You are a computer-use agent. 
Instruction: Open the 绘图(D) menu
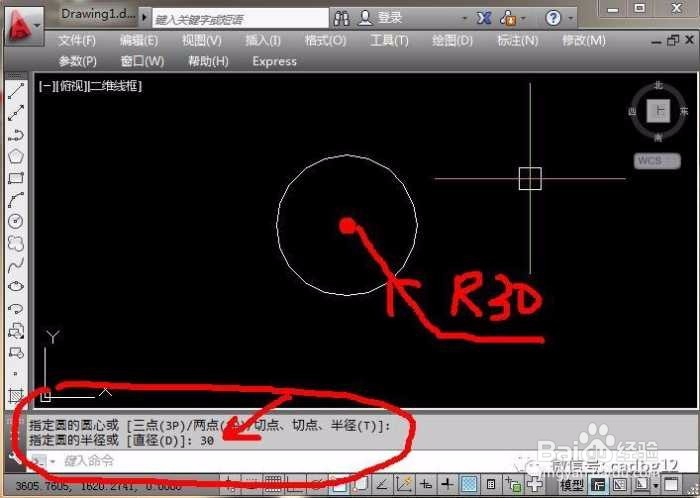[452, 41]
